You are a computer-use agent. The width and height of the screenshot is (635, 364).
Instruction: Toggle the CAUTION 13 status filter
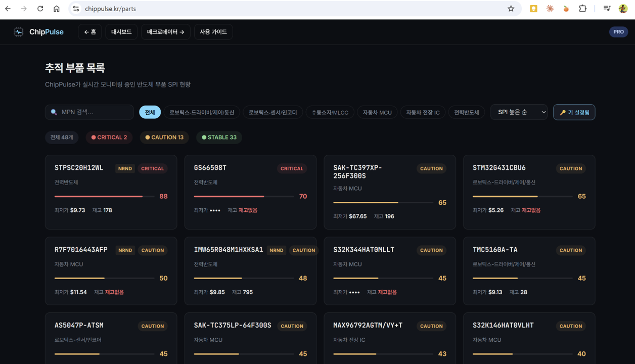coord(164,138)
